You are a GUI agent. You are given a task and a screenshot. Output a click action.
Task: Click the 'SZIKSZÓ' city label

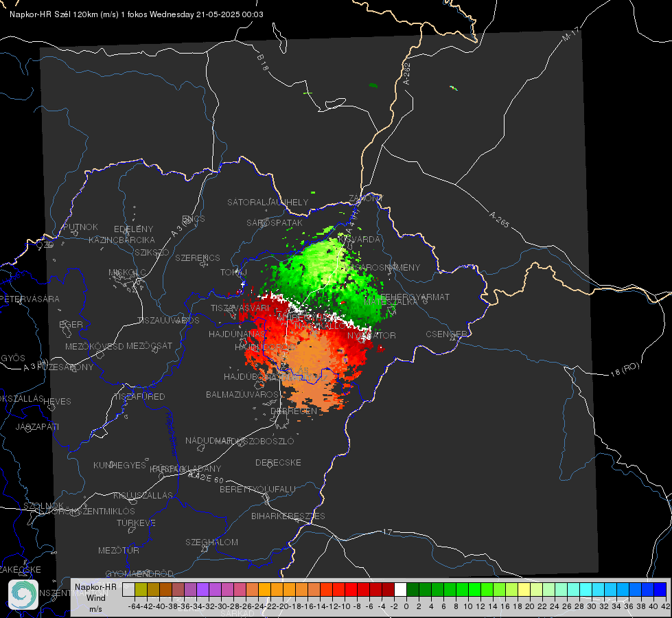click(x=152, y=253)
